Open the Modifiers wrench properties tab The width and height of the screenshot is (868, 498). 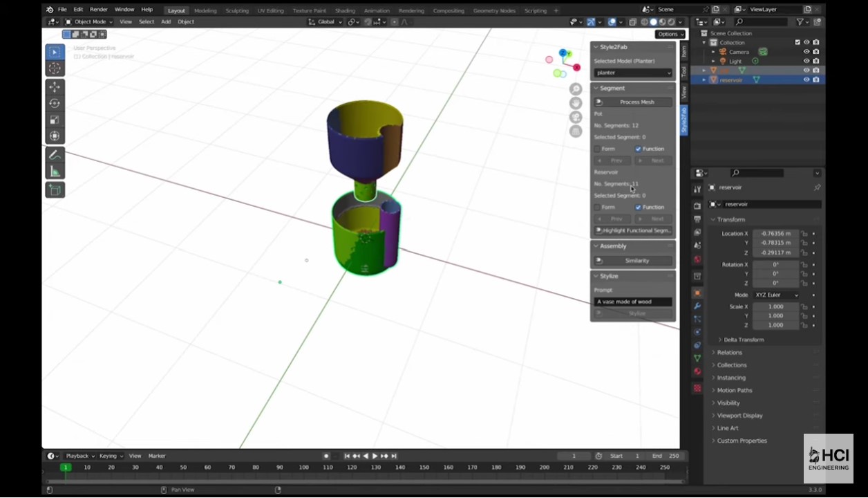pyautogui.click(x=697, y=306)
